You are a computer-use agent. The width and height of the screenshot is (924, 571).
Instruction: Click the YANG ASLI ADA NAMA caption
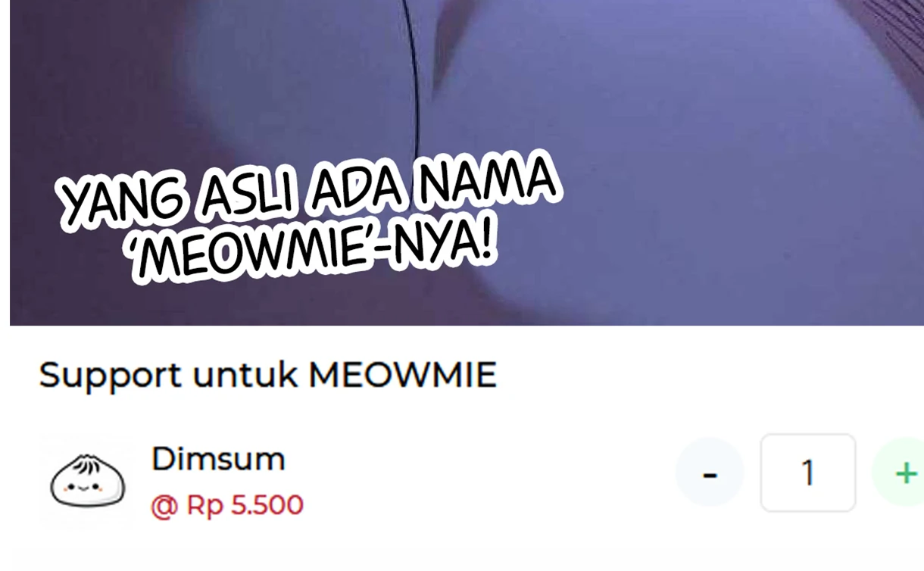tap(309, 192)
